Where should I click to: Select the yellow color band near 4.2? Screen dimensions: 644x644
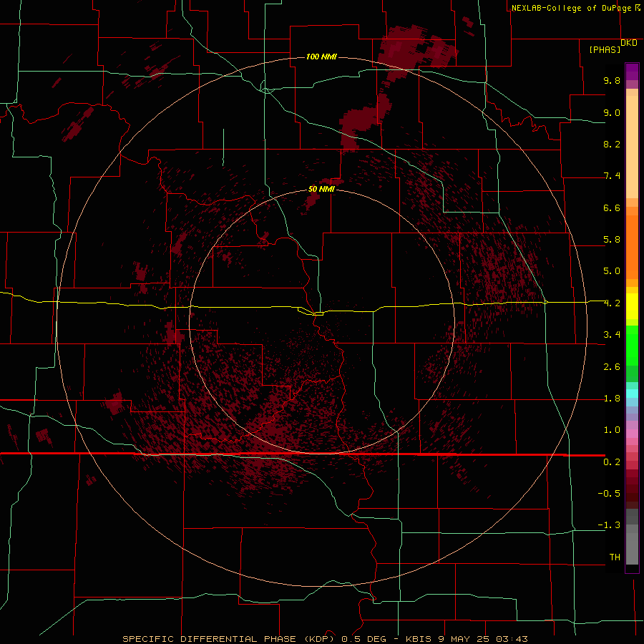[632, 306]
